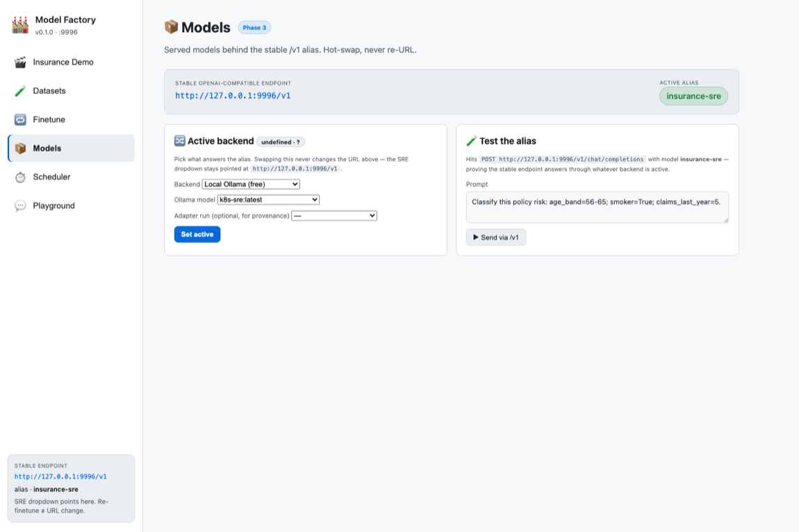Screen dimensions: 799x532
Task: Open the Adapter run provenance dropdown
Action: click(333, 215)
